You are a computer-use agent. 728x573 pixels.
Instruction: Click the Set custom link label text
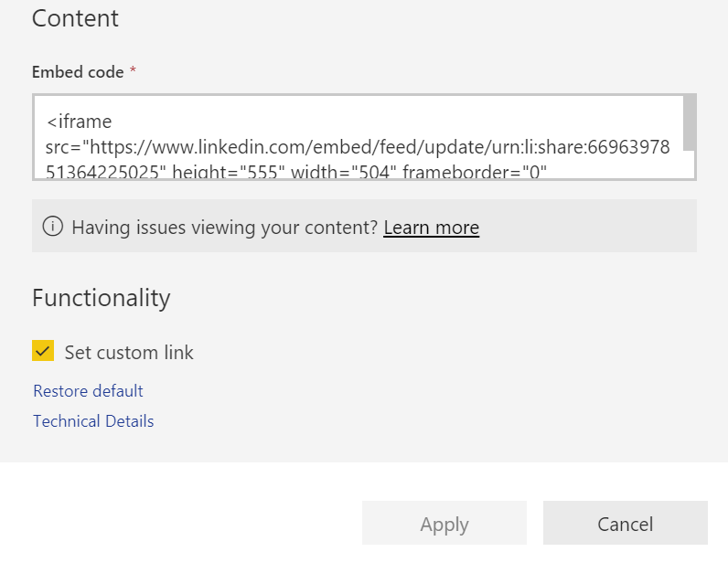129,352
